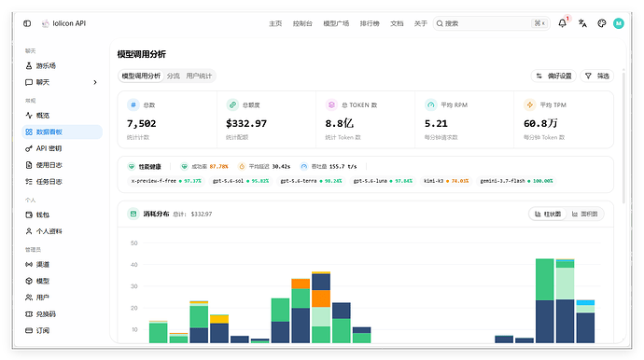Click the 消耗分布 chart icon
Viewport: 644px width, 360px height.
pos(133,214)
